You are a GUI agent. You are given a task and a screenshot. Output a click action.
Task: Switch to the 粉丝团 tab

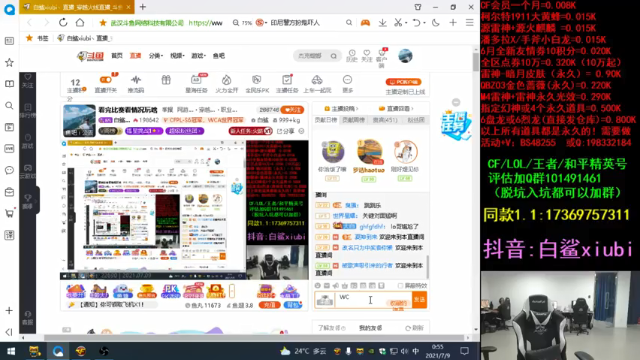416,120
